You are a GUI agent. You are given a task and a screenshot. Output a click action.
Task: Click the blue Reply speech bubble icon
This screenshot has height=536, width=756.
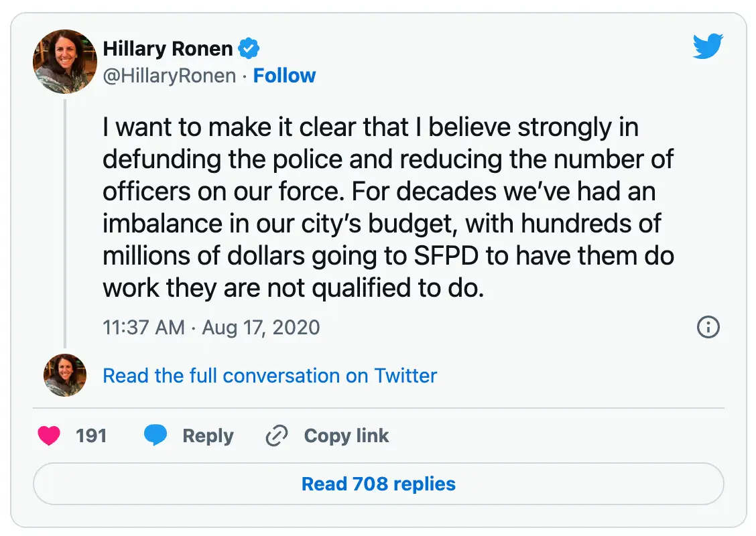[x=155, y=435]
